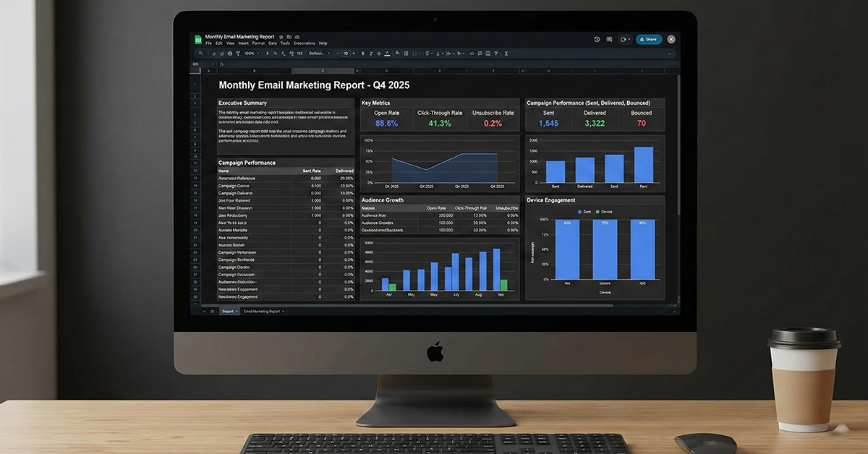Open the comments panel icon
This screenshot has height=454, width=868.
pos(610,40)
